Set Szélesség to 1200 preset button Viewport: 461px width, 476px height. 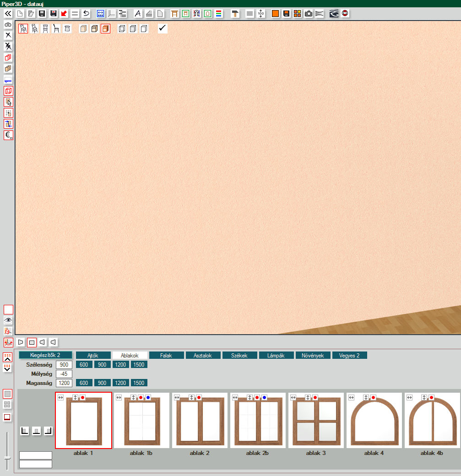click(120, 364)
